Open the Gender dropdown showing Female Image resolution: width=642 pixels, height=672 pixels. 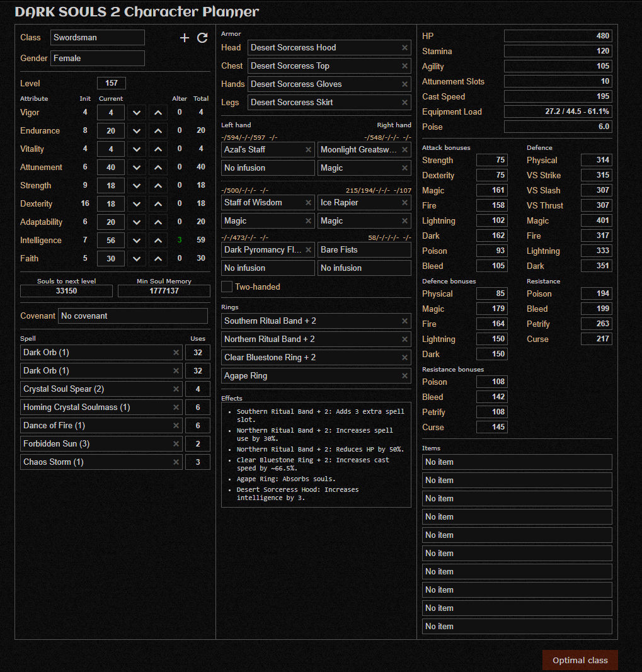[x=98, y=59]
